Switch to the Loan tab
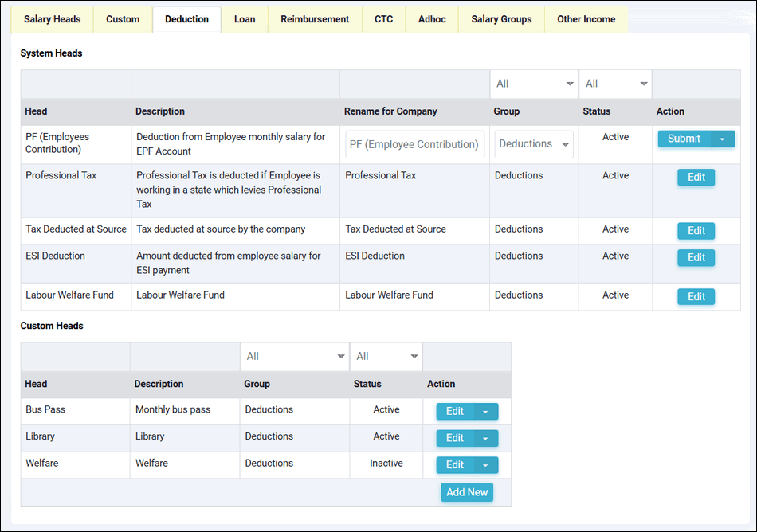Screen dimensions: 757x532 pos(245,19)
